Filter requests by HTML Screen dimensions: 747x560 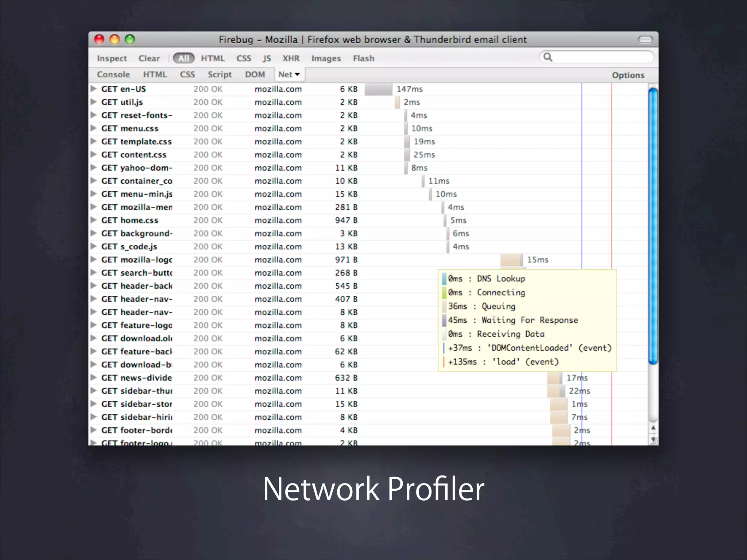[x=213, y=58]
